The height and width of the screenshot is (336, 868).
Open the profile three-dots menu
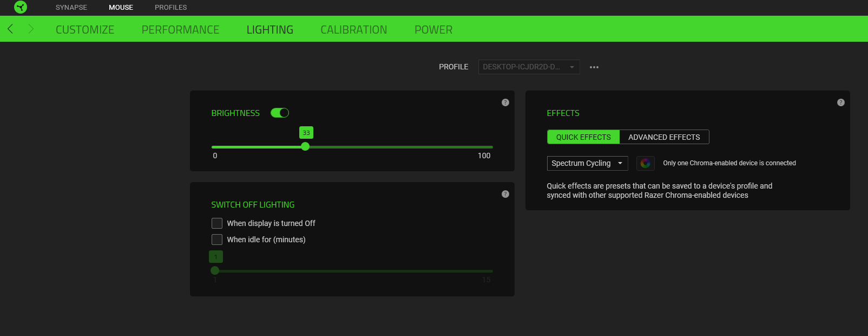(594, 67)
